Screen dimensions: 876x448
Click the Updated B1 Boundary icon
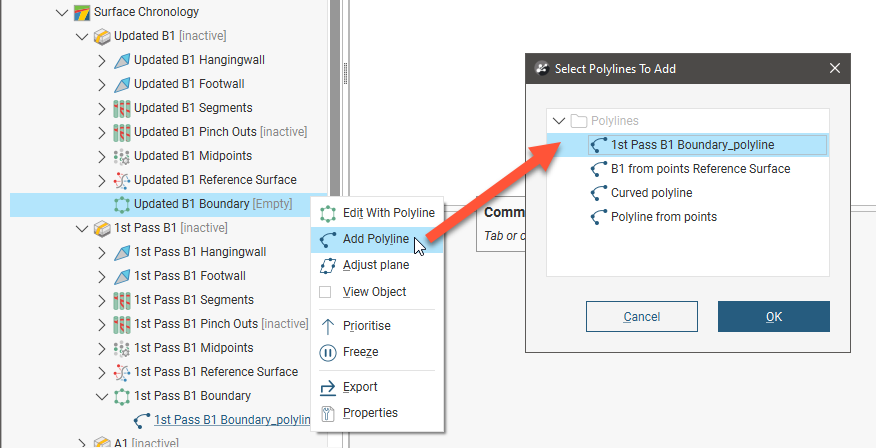(x=122, y=204)
